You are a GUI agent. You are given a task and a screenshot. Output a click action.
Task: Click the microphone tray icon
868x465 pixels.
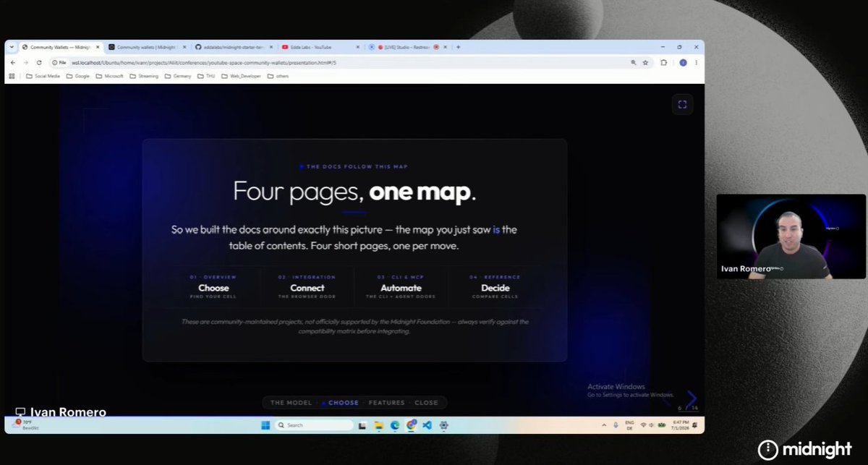pos(616,425)
